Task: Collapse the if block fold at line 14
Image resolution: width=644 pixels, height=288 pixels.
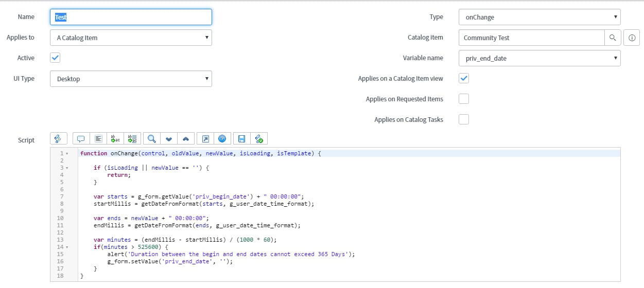Action: [67, 247]
